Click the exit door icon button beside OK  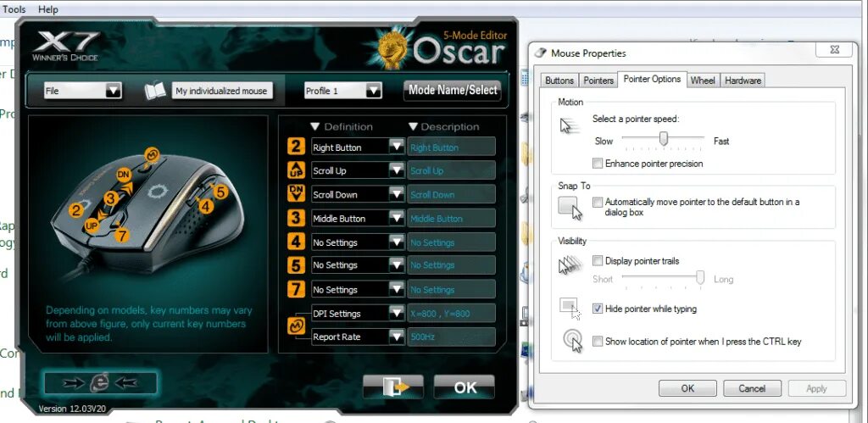coord(393,387)
